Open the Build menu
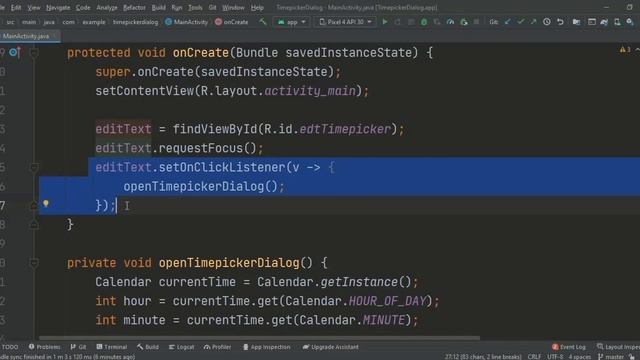The image size is (640, 360). pos(158,7)
